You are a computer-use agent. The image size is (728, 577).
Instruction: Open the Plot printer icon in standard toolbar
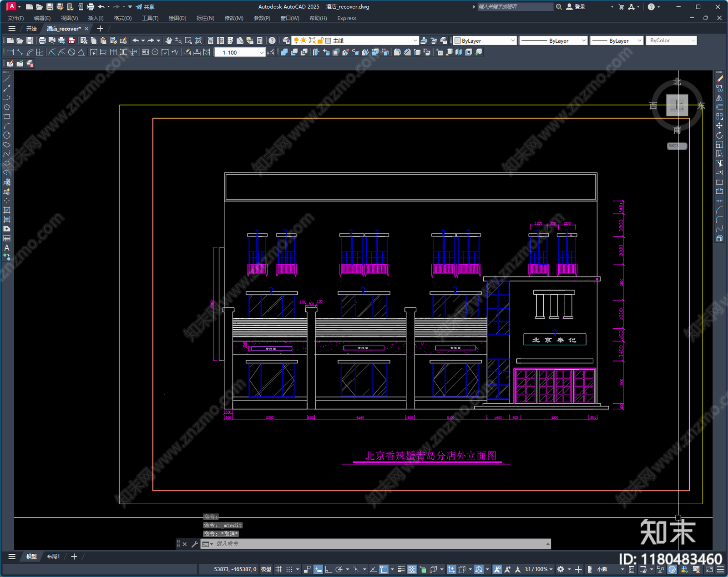42,40
